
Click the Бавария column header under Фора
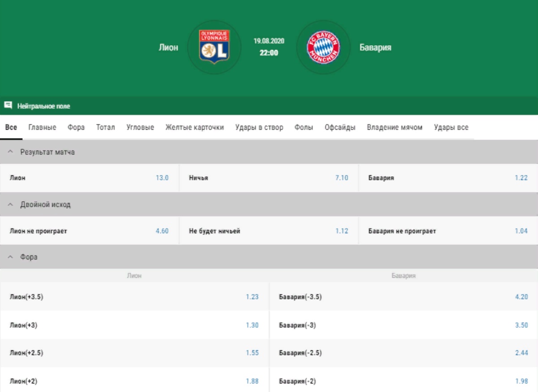coord(404,276)
